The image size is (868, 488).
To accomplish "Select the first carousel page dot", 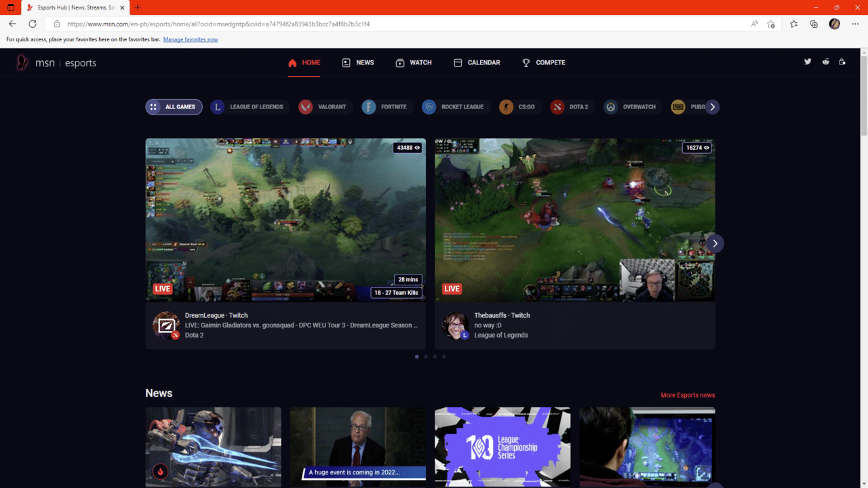I will pyautogui.click(x=416, y=357).
